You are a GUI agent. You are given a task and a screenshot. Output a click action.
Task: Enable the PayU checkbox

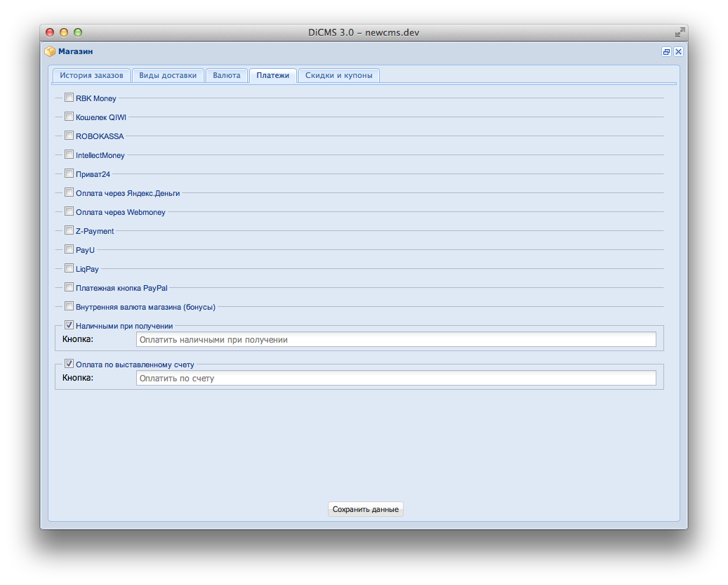click(x=70, y=249)
